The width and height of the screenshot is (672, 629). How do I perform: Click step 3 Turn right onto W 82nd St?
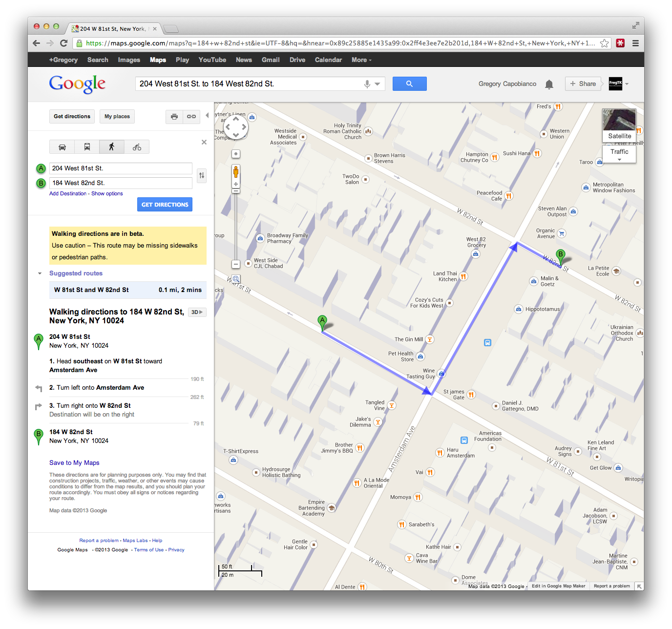click(93, 406)
